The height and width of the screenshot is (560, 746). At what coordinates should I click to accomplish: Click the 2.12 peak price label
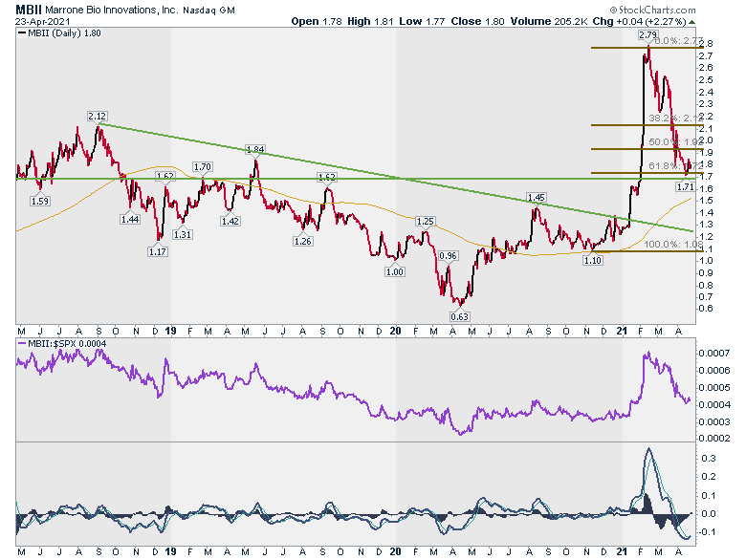click(97, 117)
